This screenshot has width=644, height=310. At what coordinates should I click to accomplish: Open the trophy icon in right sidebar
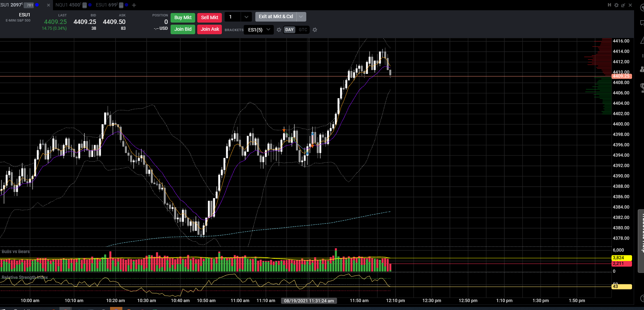point(642,88)
